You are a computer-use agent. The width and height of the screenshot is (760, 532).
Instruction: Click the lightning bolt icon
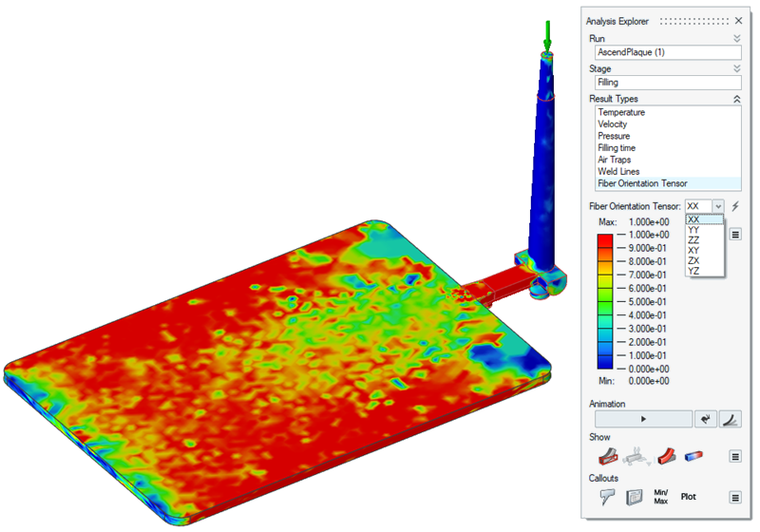(734, 206)
